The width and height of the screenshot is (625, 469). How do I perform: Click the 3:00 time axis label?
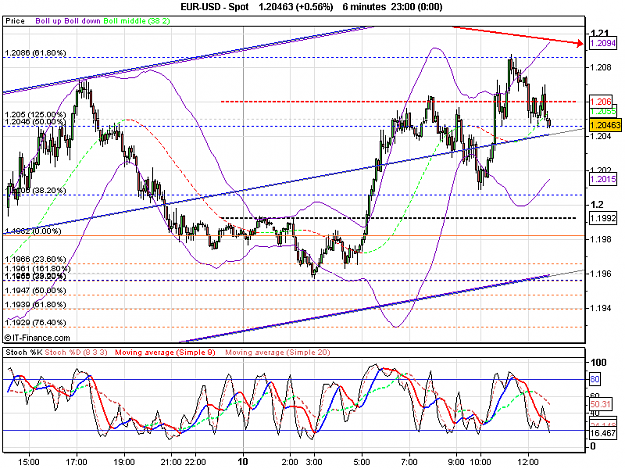pyautogui.click(x=314, y=462)
